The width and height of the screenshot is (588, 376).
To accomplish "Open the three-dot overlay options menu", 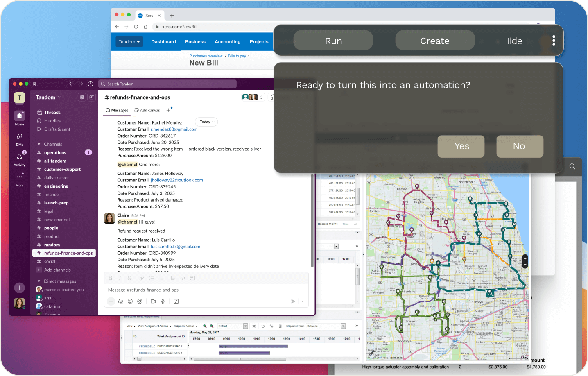I will click(x=554, y=41).
